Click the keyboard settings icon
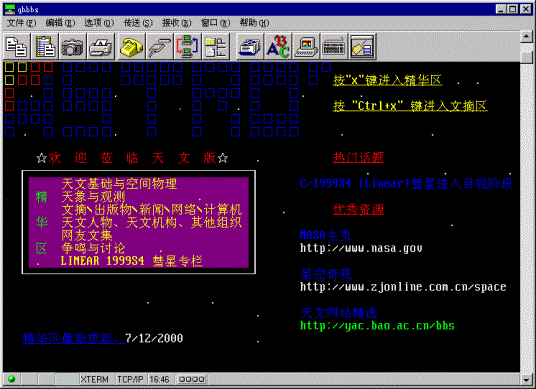Image resolution: width=536 pixels, height=389 pixels. click(x=334, y=46)
